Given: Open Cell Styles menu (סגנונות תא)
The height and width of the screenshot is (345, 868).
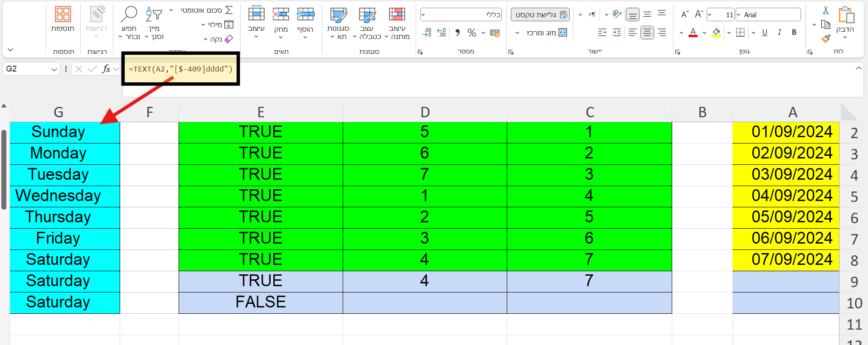Looking at the screenshot, I should pos(338,23).
